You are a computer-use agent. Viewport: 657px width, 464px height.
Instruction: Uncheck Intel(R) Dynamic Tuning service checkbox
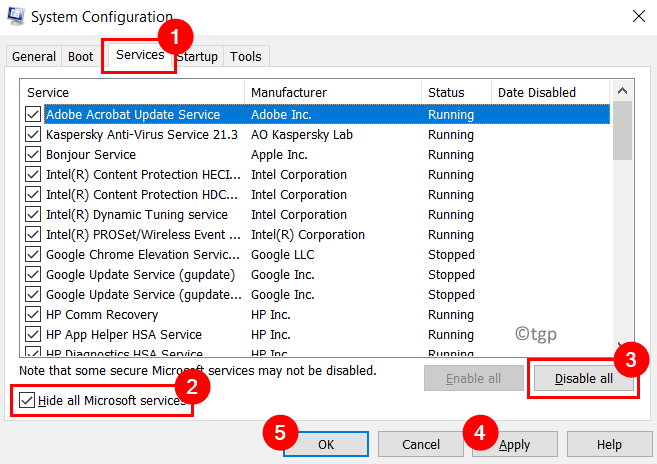pos(33,215)
